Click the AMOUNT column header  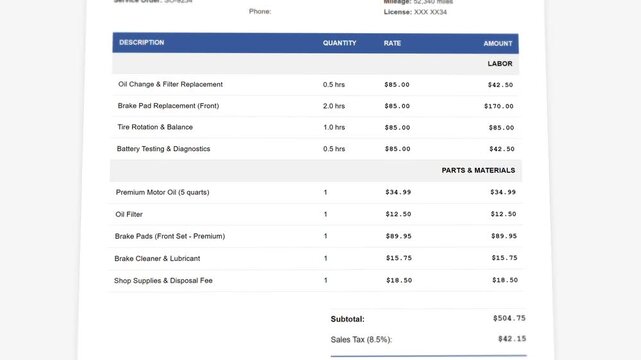tap(498, 43)
